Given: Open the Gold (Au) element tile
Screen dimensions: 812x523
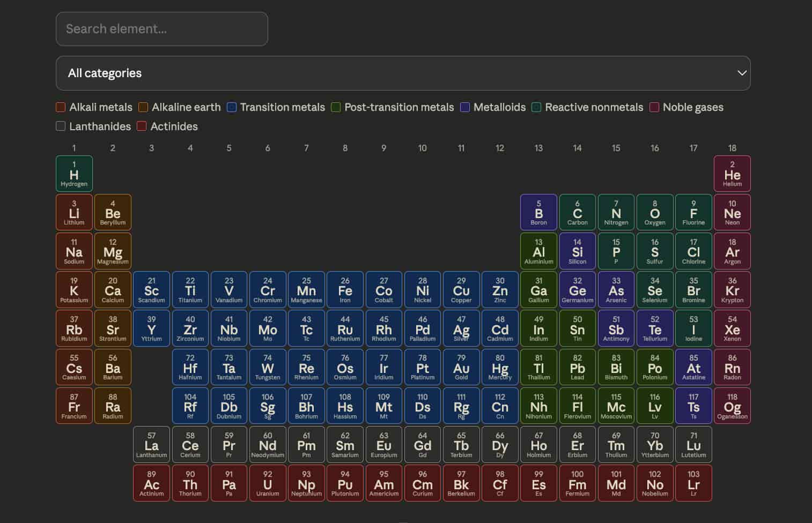Looking at the screenshot, I should 461,368.
